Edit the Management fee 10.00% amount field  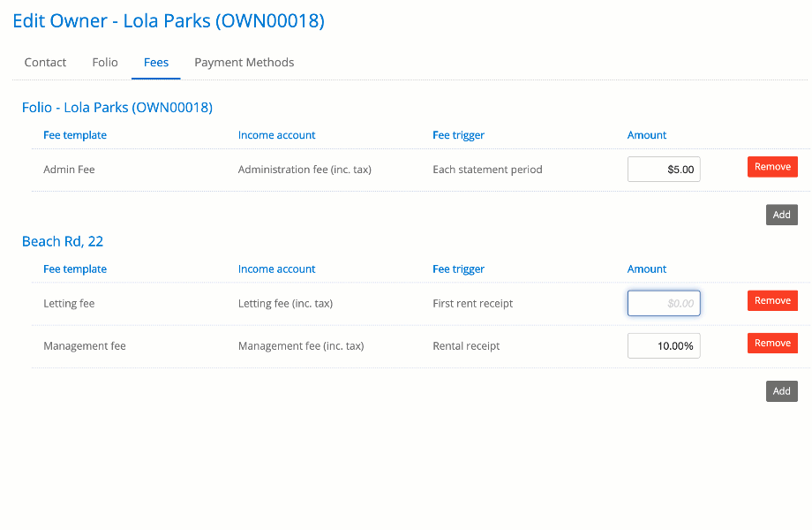coord(664,346)
